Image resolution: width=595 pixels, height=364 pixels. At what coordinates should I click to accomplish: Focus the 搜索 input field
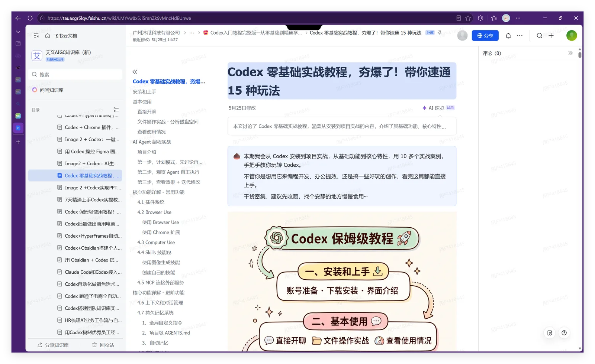[x=75, y=74]
